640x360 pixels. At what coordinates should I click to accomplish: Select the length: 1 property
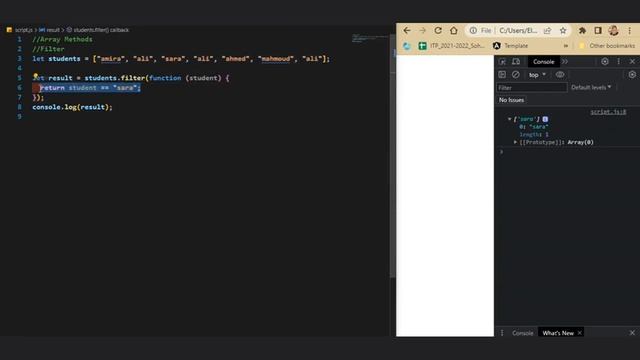click(534, 134)
